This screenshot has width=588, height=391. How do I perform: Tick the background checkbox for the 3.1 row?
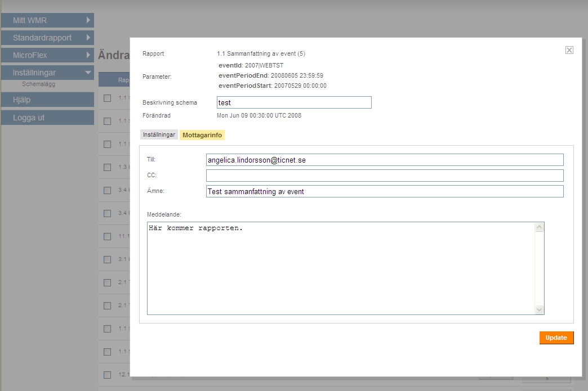[x=107, y=259]
